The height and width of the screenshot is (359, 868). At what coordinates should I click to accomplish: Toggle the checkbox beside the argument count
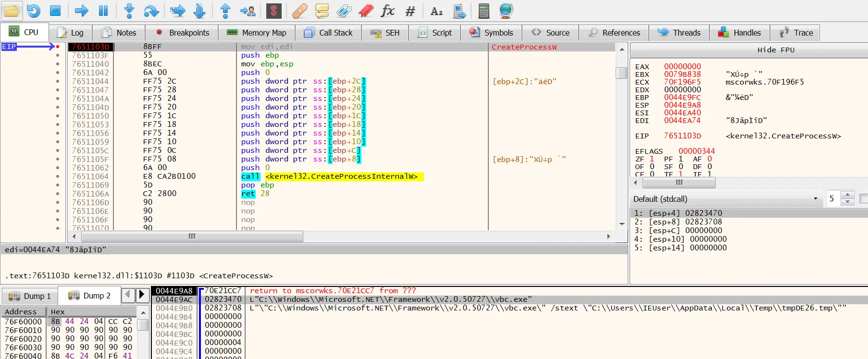(x=863, y=198)
